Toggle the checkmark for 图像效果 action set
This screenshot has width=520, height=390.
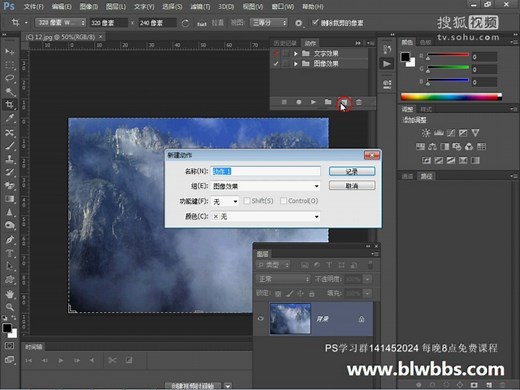[x=276, y=63]
